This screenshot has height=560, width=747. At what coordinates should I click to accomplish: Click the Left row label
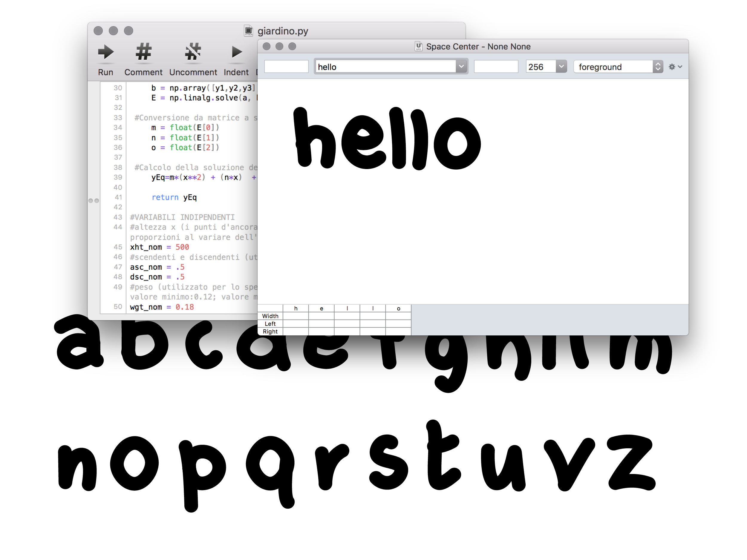(x=270, y=324)
